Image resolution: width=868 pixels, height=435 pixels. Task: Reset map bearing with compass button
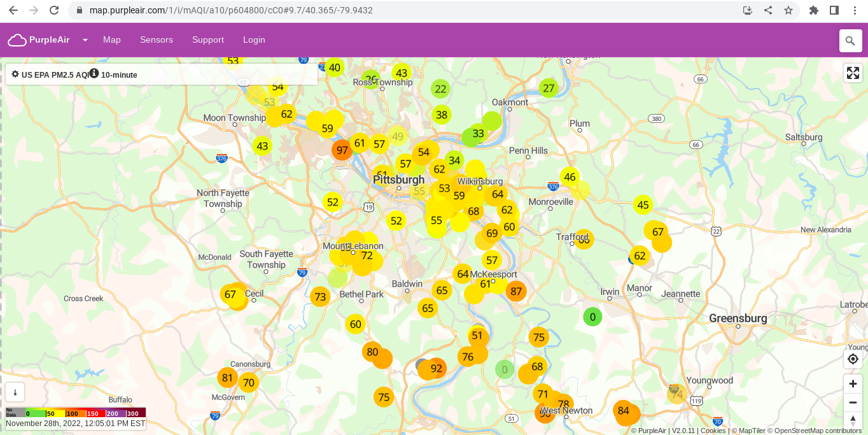pos(853,420)
